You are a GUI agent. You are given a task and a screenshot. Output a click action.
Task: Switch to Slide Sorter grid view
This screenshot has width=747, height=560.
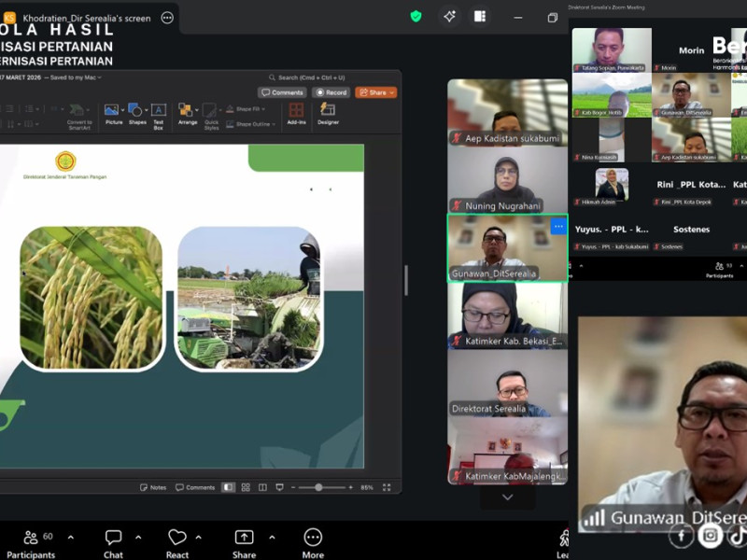coord(246,487)
